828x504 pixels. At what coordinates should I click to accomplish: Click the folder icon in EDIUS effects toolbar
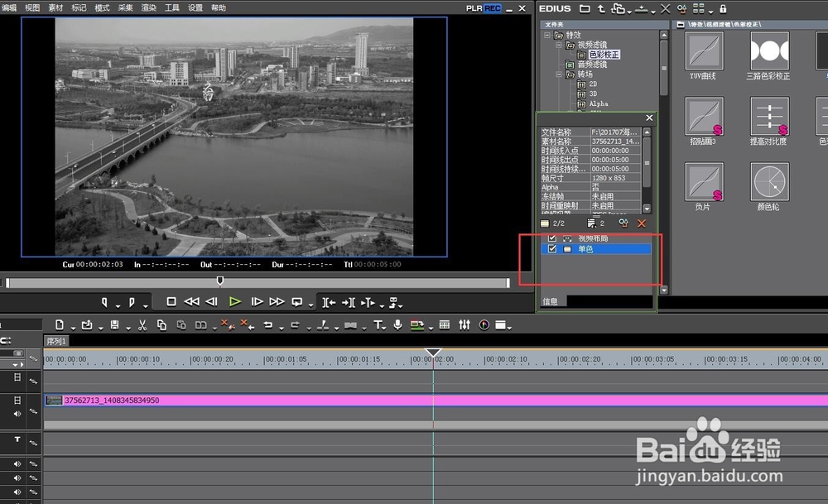pyautogui.click(x=585, y=8)
